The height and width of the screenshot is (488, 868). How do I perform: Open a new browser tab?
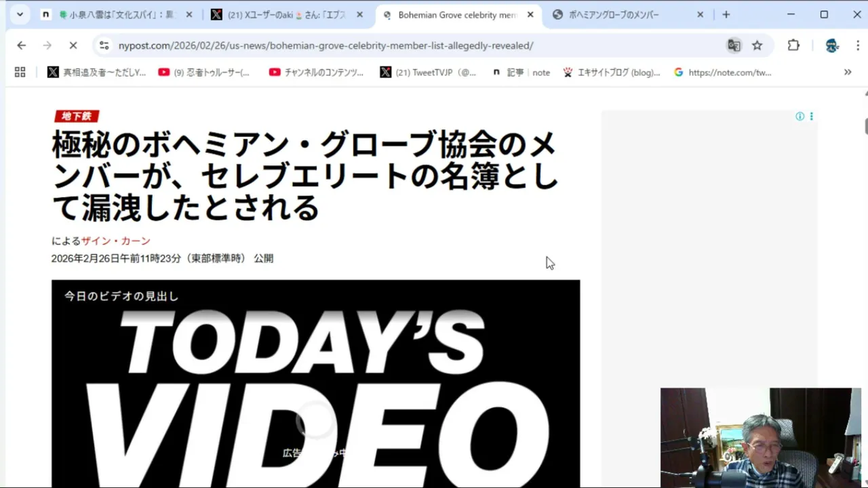pos(726,14)
